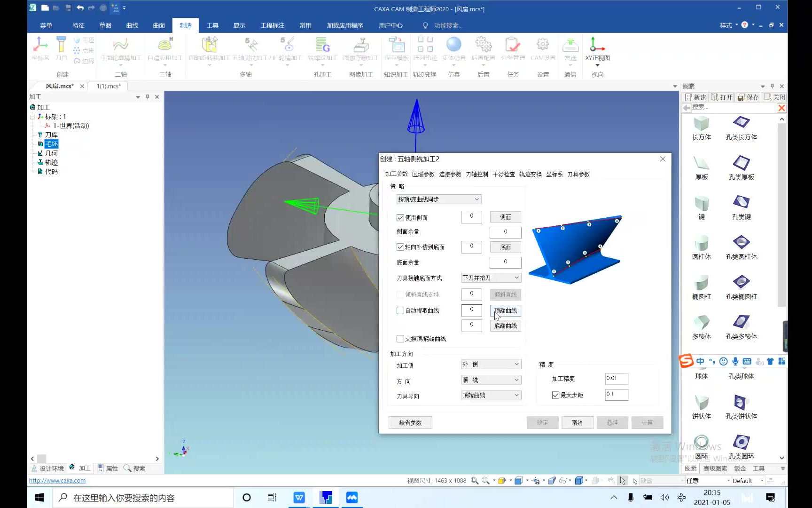
Task: Click the 新建 icon in 图素 panel
Action: point(696,97)
